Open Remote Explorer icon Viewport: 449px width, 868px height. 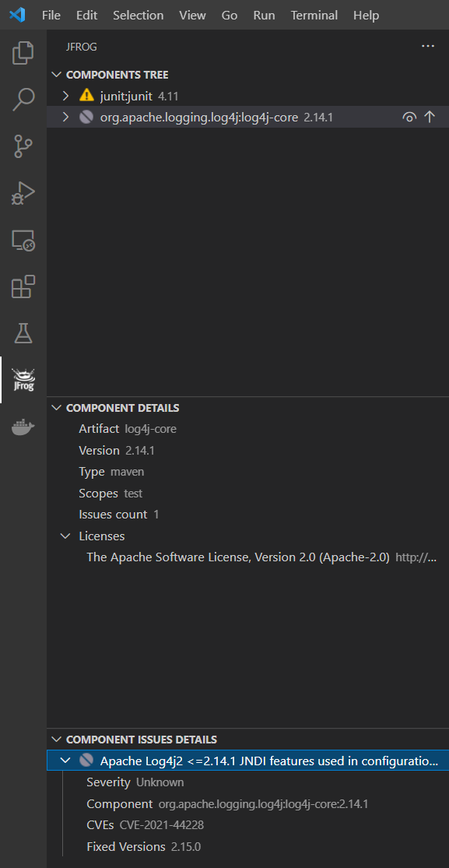click(23, 241)
